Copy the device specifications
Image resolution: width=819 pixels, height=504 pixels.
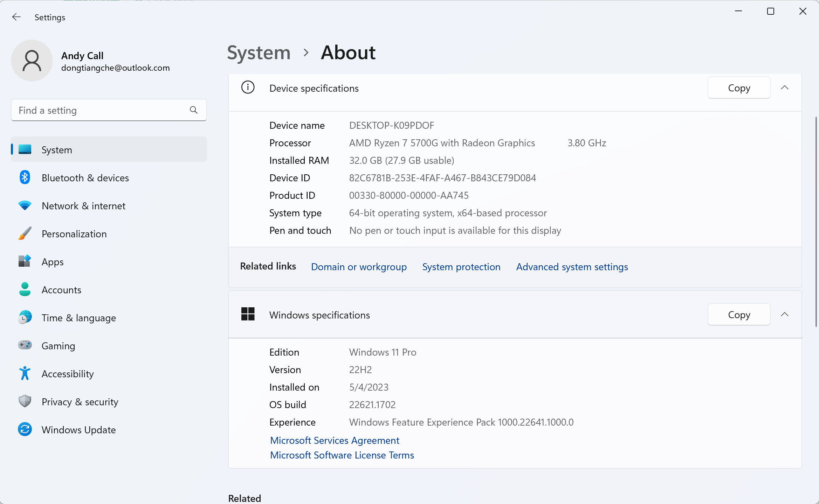(x=738, y=87)
